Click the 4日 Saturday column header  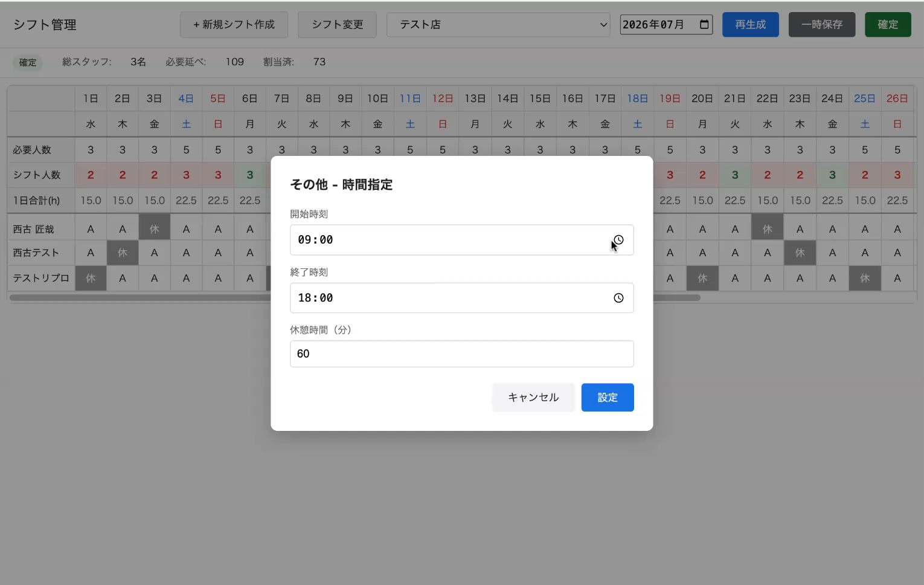(186, 99)
